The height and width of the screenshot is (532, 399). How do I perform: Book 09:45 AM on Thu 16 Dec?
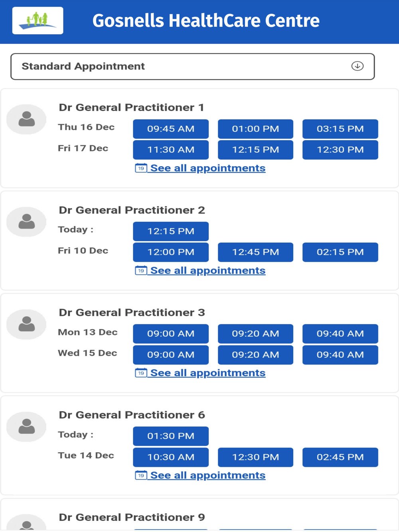(x=171, y=129)
